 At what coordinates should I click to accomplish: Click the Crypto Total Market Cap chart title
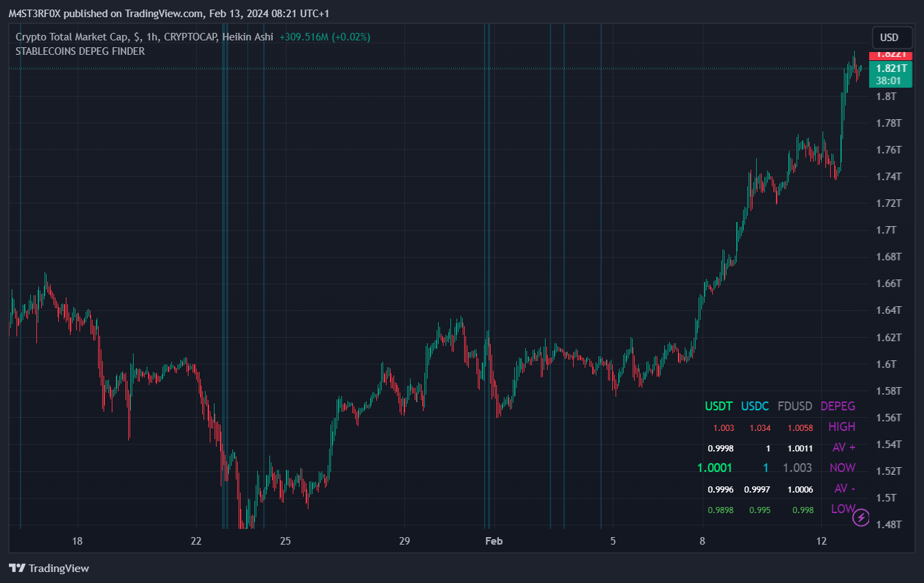[x=145, y=37]
